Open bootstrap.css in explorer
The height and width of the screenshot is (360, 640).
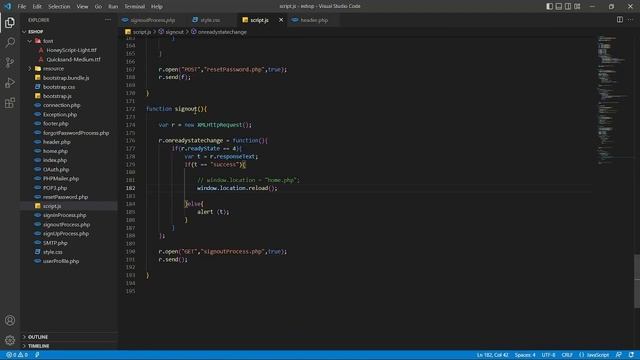click(x=59, y=87)
